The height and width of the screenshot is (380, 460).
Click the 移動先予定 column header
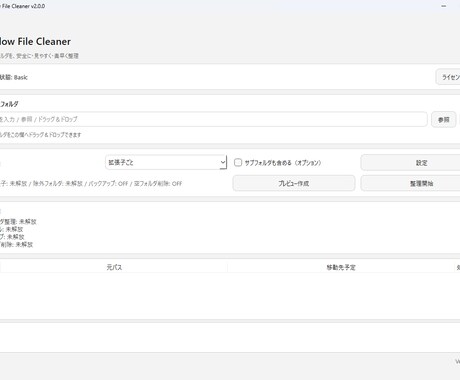pyautogui.click(x=341, y=267)
